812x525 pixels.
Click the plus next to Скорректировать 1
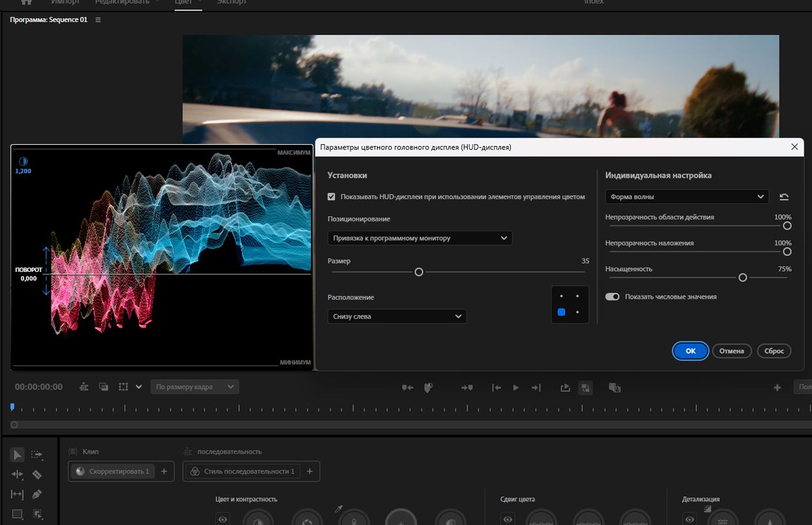click(x=164, y=471)
